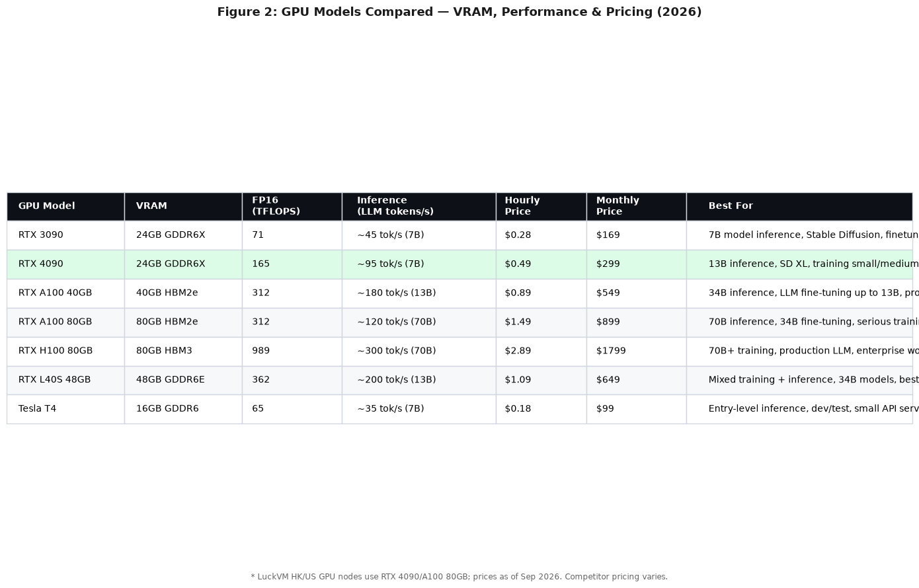This screenshot has height=588, width=919.
Task: Click monthly price '$549'
Action: [x=636, y=293]
